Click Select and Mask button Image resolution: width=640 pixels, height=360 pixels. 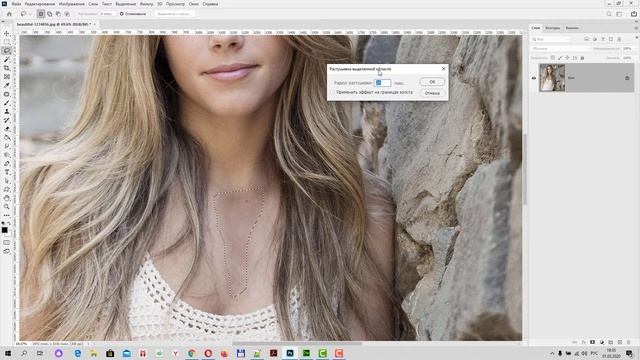(173, 14)
